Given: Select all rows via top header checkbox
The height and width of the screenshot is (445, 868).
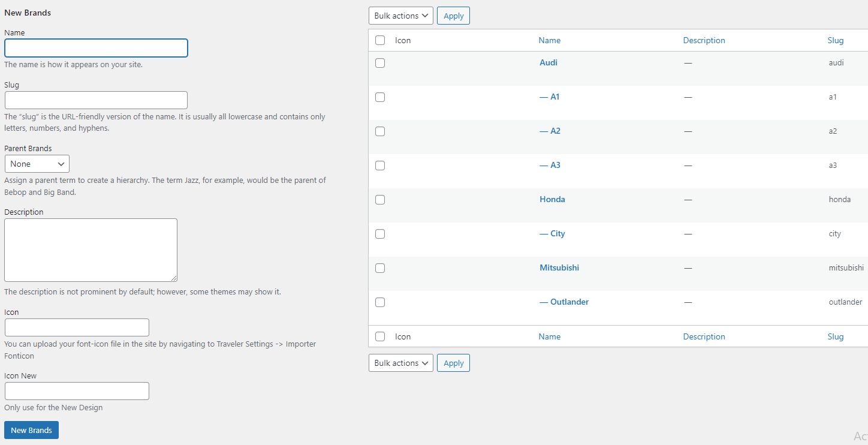Looking at the screenshot, I should tap(380, 40).
